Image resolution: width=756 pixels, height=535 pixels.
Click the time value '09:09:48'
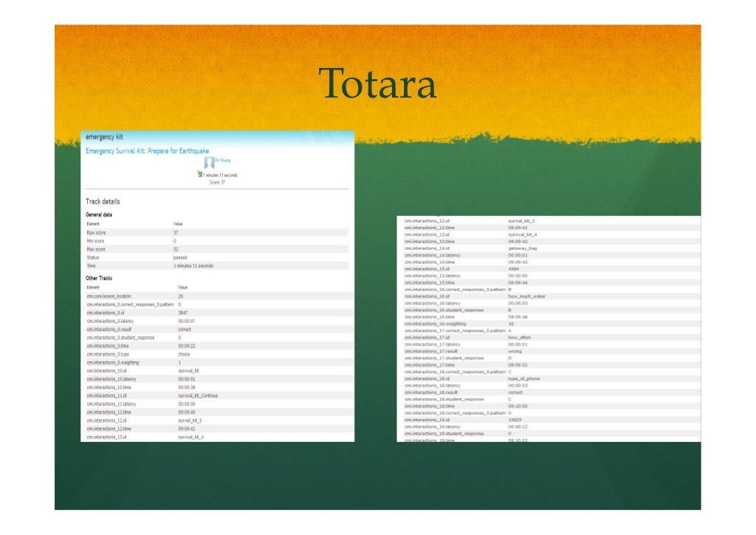(x=518, y=317)
